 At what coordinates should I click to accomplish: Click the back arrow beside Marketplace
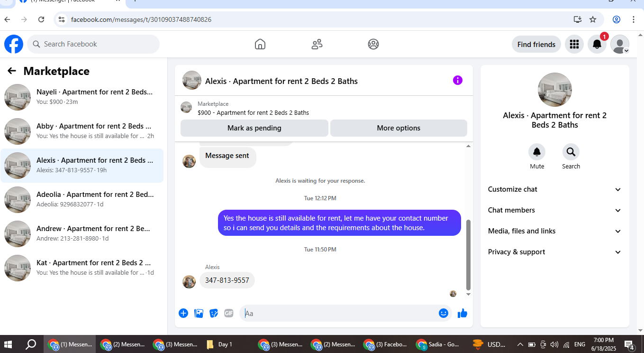pyautogui.click(x=12, y=71)
